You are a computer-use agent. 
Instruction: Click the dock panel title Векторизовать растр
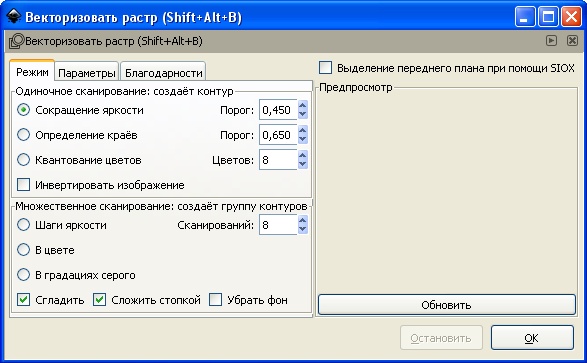114,41
